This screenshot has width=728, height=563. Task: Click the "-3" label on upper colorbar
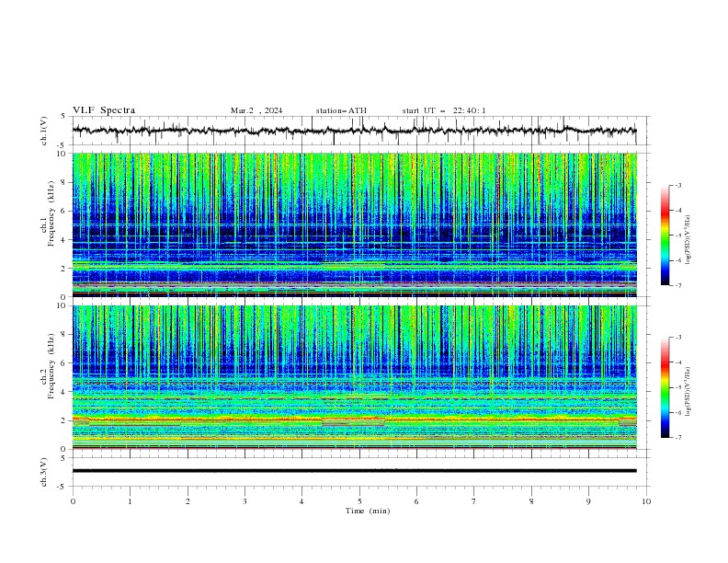pyautogui.click(x=678, y=185)
